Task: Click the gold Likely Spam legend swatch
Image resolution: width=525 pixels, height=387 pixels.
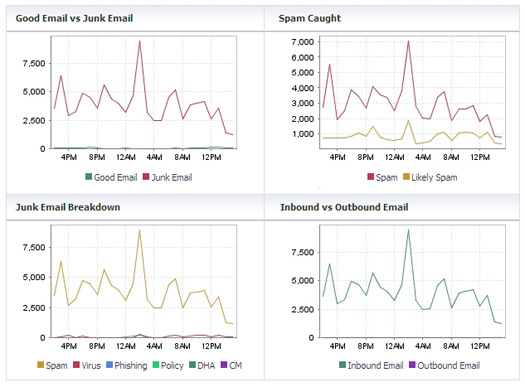Action: coord(406,176)
